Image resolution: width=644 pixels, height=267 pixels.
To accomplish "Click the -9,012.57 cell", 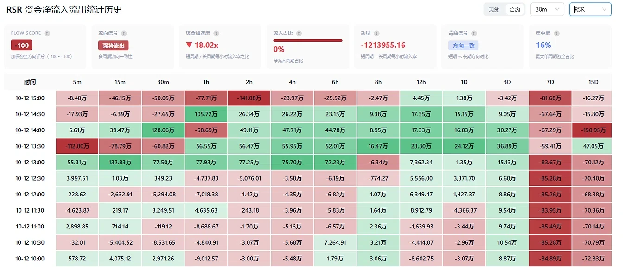I will (x=206, y=259).
